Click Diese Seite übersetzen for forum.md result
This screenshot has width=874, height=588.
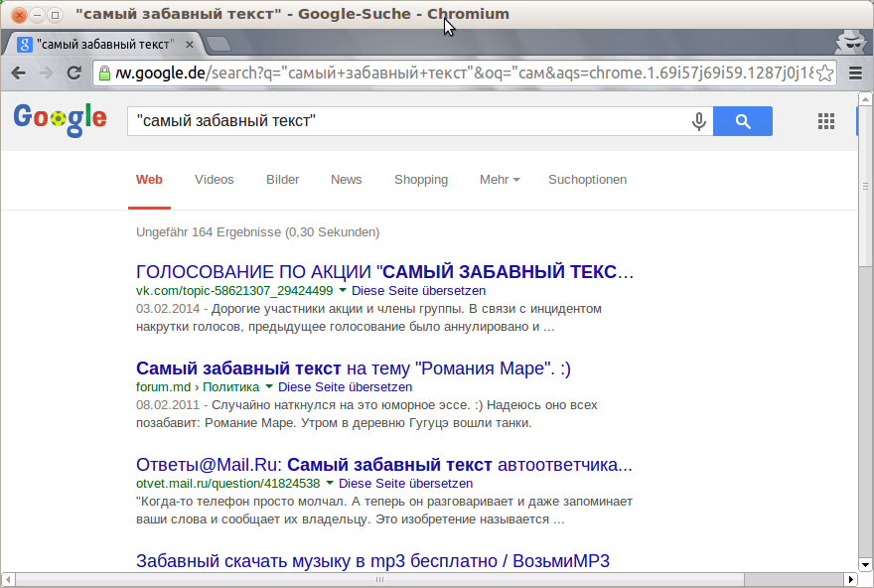tap(345, 386)
